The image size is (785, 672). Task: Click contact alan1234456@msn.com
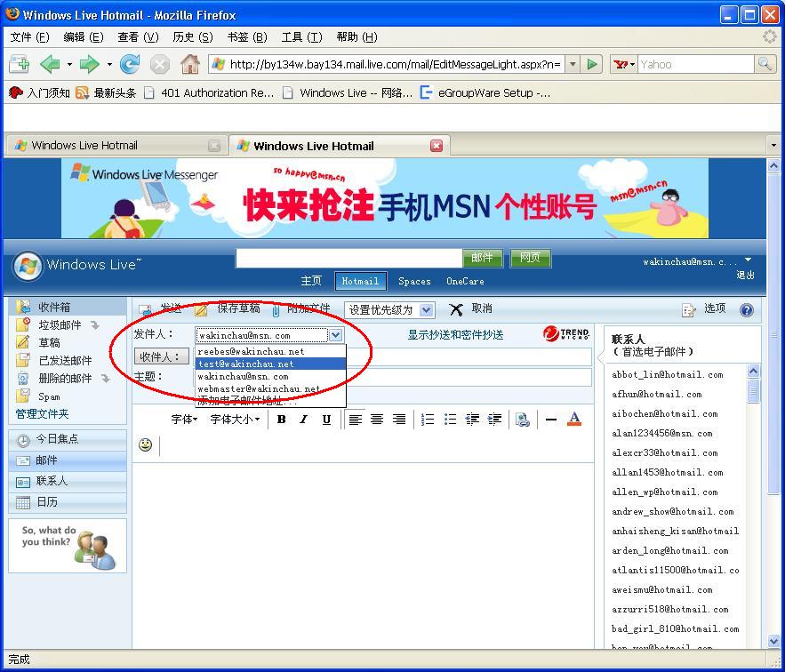[x=661, y=434]
